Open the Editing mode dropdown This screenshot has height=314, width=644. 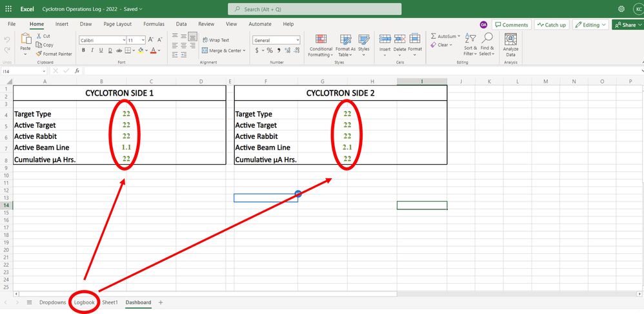(590, 25)
